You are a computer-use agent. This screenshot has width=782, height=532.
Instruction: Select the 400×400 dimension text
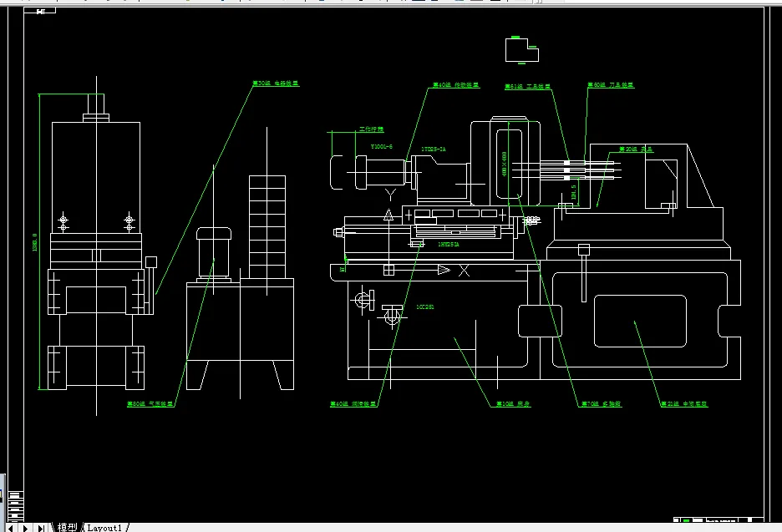coord(504,164)
